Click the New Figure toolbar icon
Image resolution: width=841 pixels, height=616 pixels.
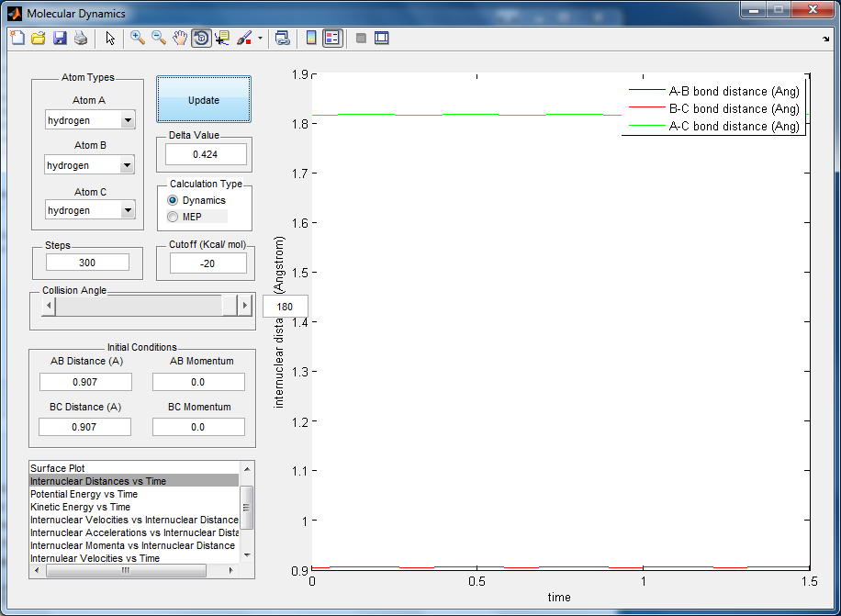pos(17,38)
